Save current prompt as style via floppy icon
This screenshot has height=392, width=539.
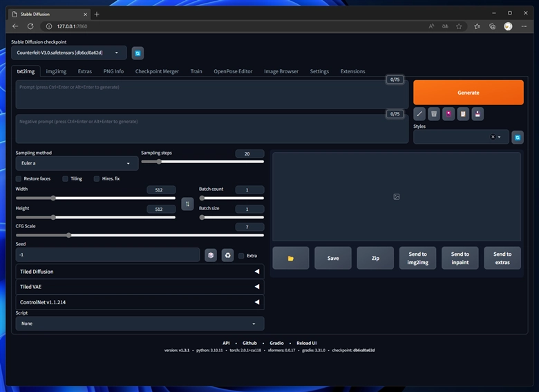(477, 113)
